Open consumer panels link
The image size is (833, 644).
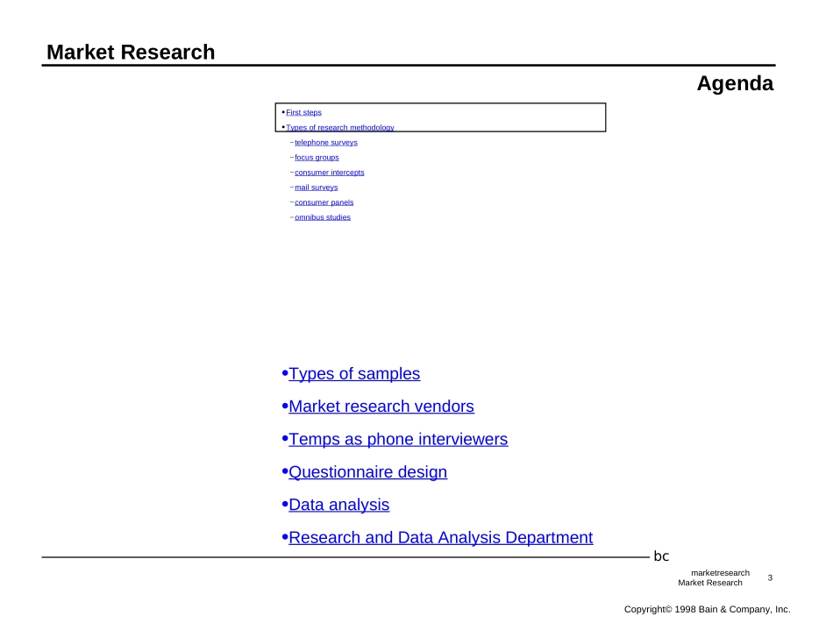(324, 202)
